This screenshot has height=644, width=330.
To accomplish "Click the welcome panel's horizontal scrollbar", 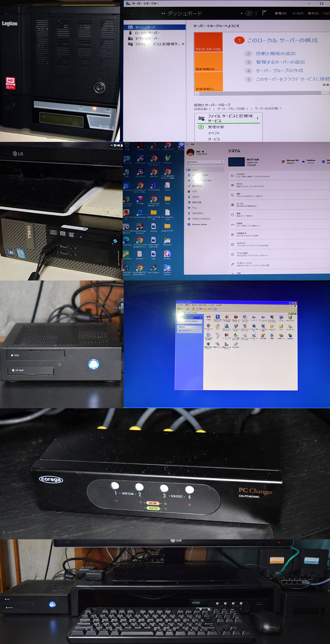I will [x=262, y=94].
